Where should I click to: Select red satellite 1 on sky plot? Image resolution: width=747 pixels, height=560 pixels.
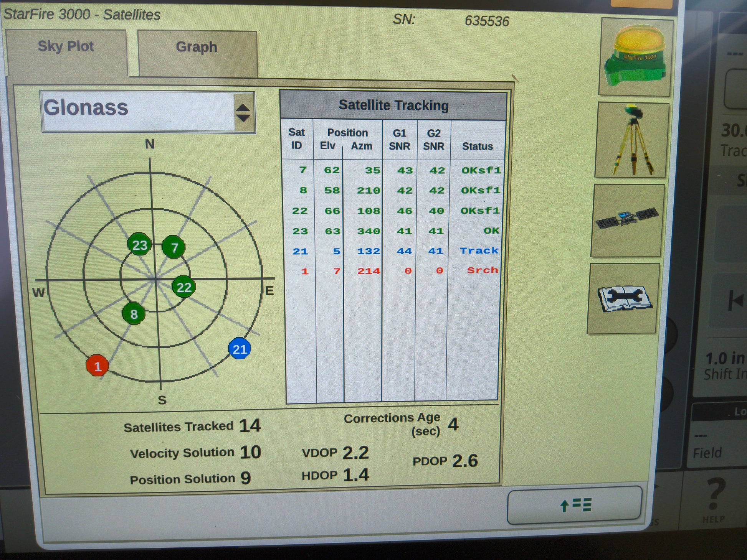point(97,366)
